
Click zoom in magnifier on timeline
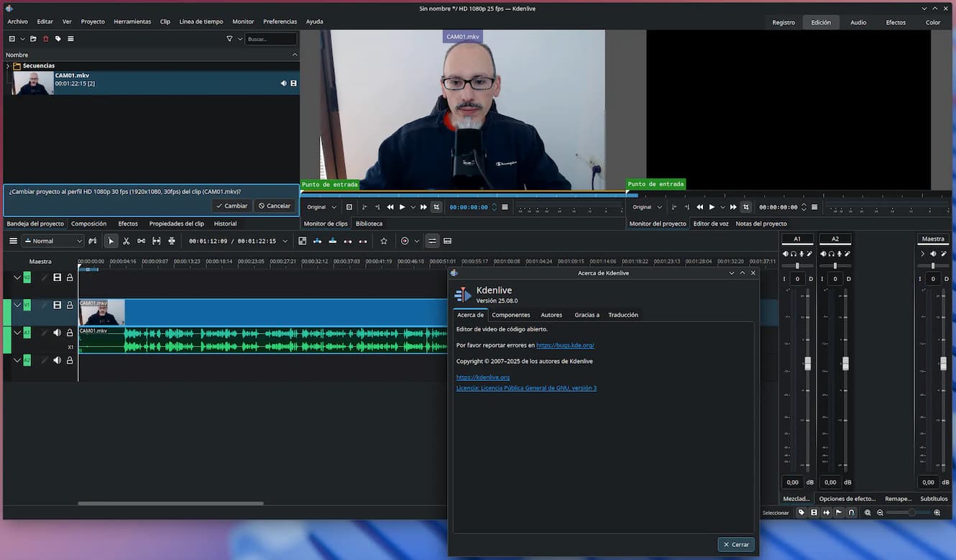point(937,513)
